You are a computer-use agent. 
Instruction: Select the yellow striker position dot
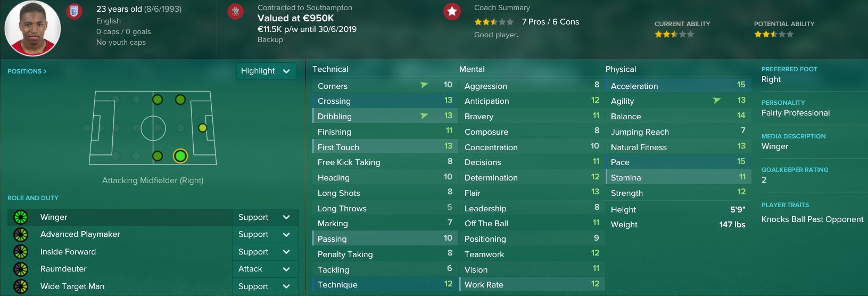202,128
